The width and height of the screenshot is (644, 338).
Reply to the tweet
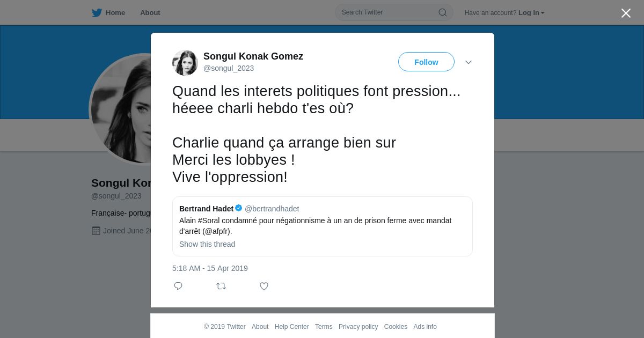click(x=178, y=286)
